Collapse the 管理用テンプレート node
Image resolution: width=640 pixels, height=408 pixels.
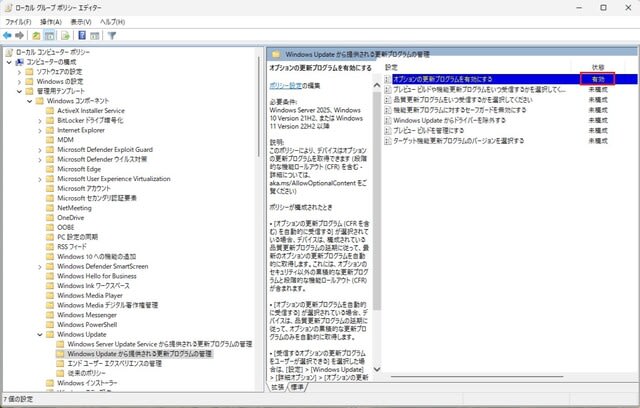(x=19, y=91)
